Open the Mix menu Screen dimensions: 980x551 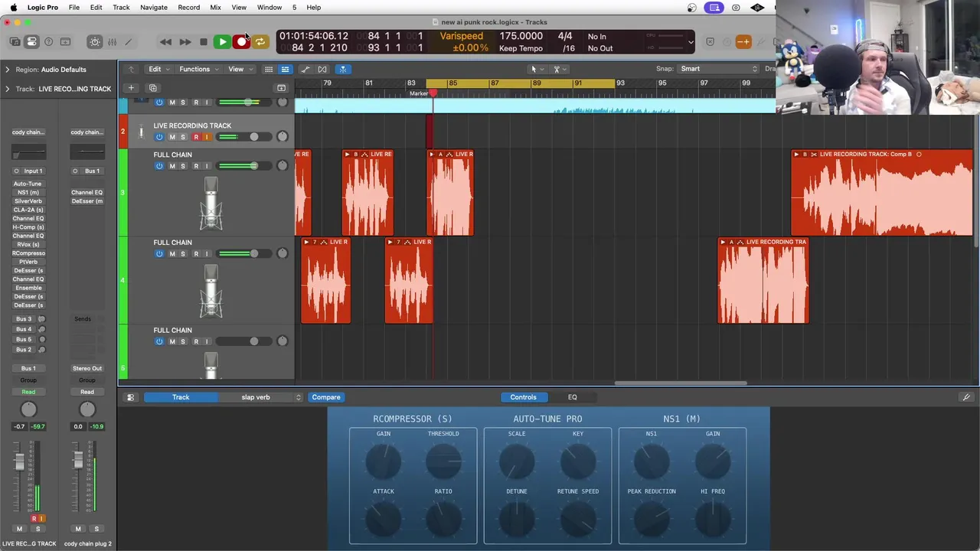[x=215, y=7]
